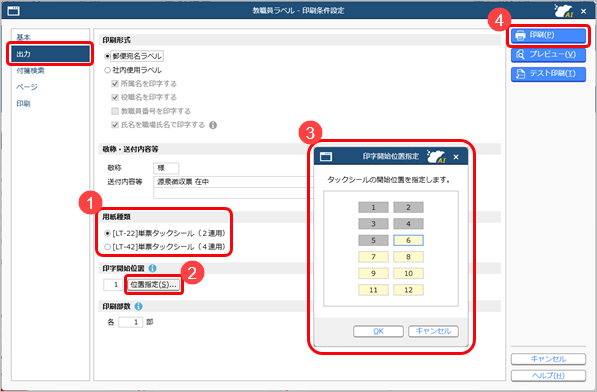This screenshot has height=392, width=597.
Task: Click the info icon beside 氏名を職場氏名で印字する
Action: 213,125
